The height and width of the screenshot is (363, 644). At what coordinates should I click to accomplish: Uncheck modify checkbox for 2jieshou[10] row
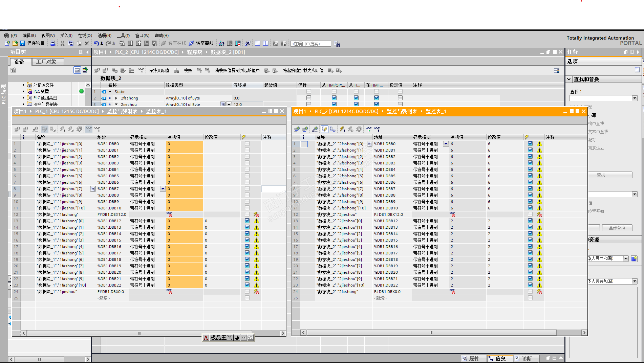pyautogui.click(x=530, y=285)
